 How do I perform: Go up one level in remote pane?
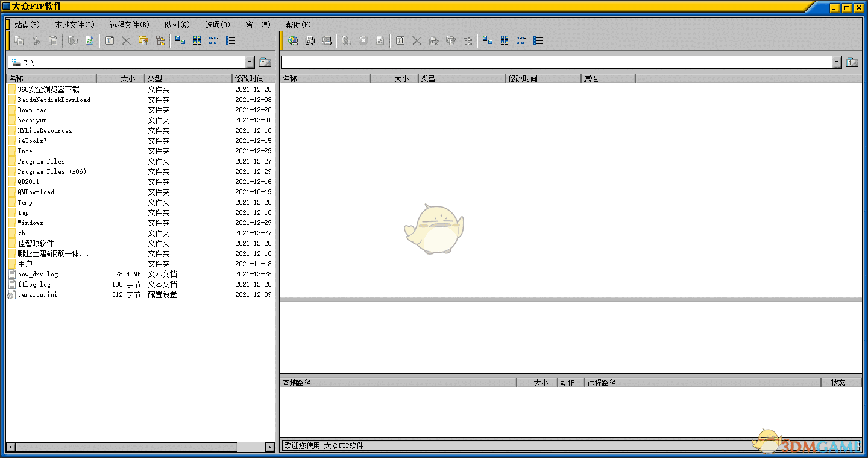[x=852, y=62]
